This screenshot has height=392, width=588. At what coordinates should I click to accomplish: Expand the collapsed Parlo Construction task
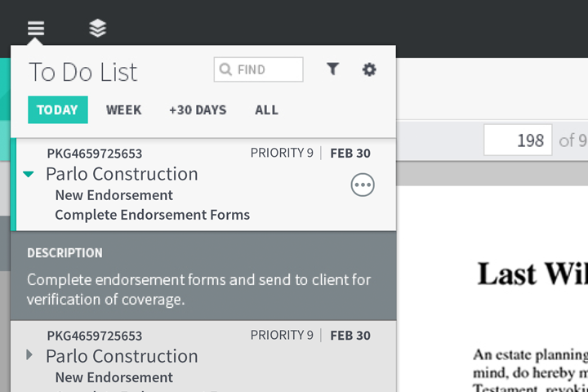click(29, 355)
